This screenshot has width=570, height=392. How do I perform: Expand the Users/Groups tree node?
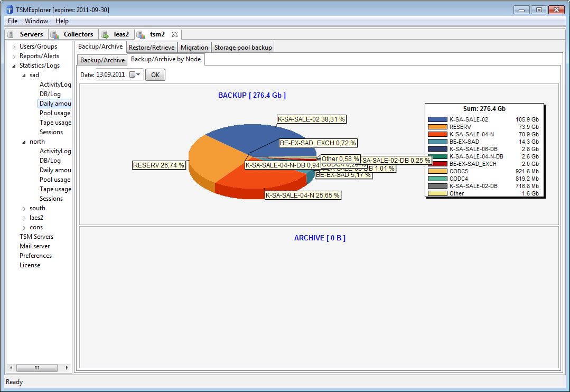click(14, 47)
